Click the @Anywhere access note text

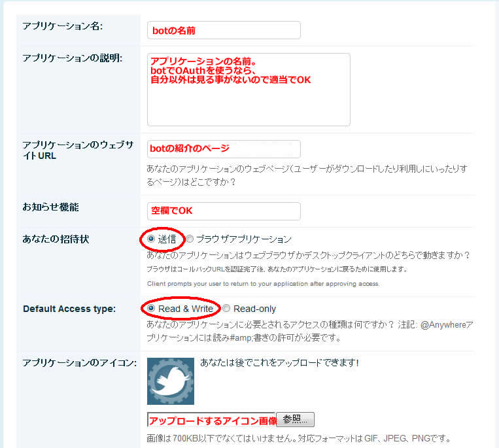pyautogui.click(x=309, y=331)
